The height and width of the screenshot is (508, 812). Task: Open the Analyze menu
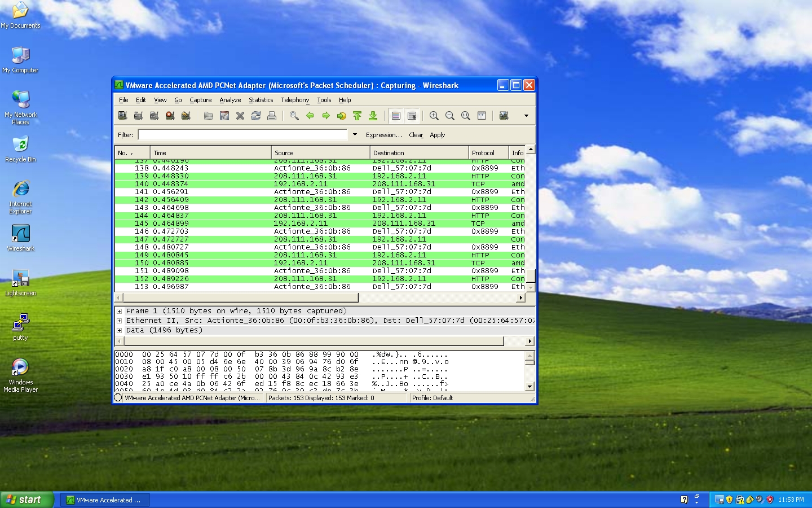[x=230, y=100]
